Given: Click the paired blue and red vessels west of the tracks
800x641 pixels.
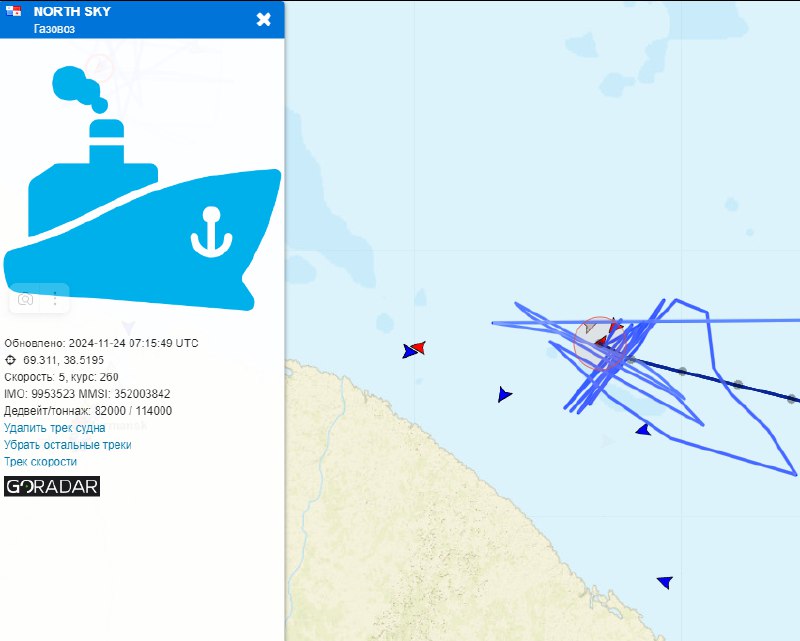Looking at the screenshot, I should tap(414, 350).
